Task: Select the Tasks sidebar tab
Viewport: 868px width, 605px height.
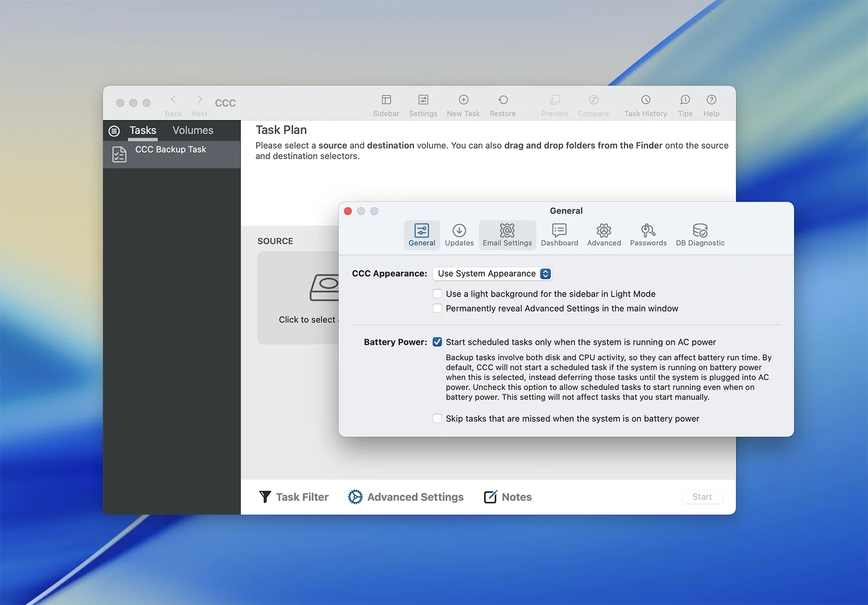Action: (x=142, y=131)
